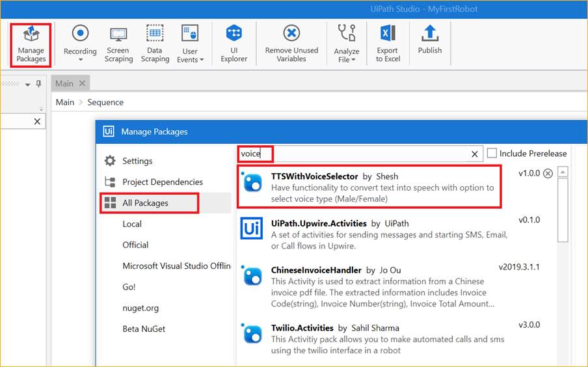Viewport: 588px width, 367px height.
Task: Click the TTSWithVoiceSelector package icon
Action: (252, 182)
